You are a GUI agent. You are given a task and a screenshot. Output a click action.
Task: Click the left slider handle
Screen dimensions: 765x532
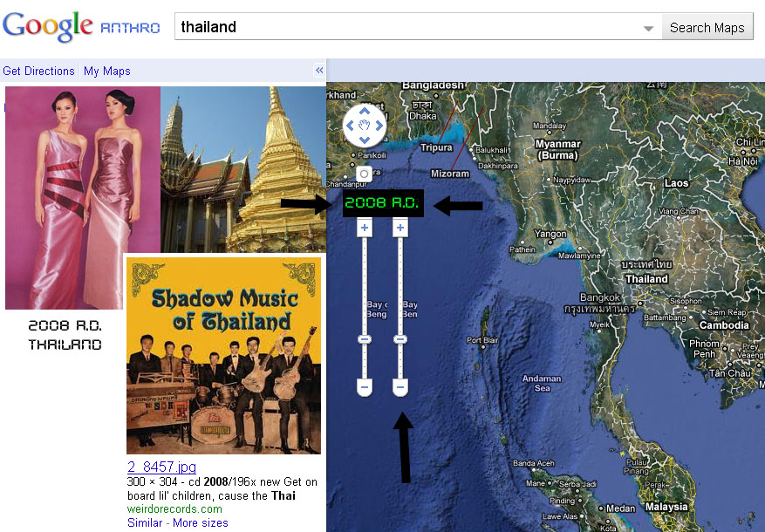pyautogui.click(x=365, y=338)
